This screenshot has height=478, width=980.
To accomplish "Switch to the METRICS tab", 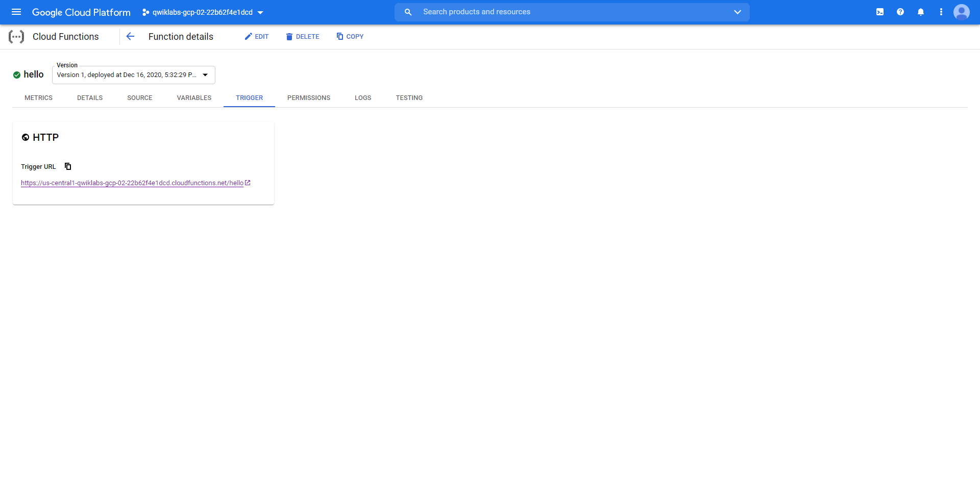I will pyautogui.click(x=39, y=98).
